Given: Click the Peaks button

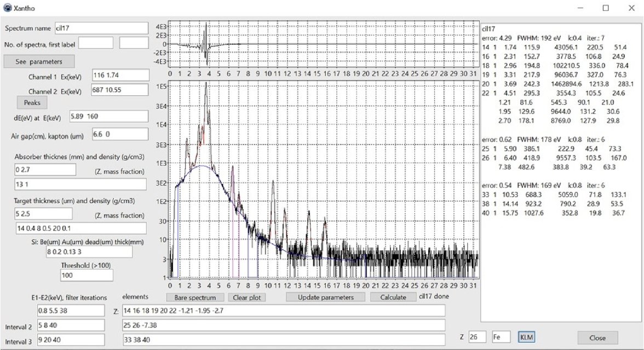Looking at the screenshot, I should pos(32,102).
